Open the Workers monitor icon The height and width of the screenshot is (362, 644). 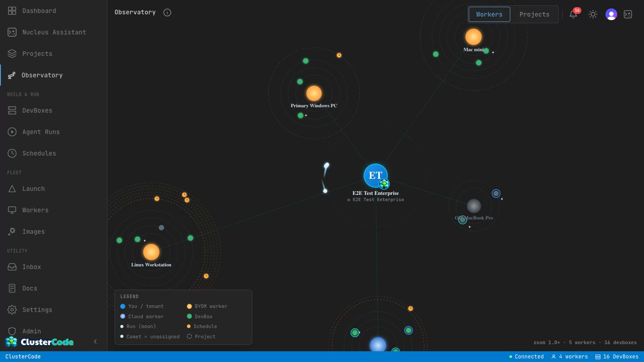[x=12, y=210]
